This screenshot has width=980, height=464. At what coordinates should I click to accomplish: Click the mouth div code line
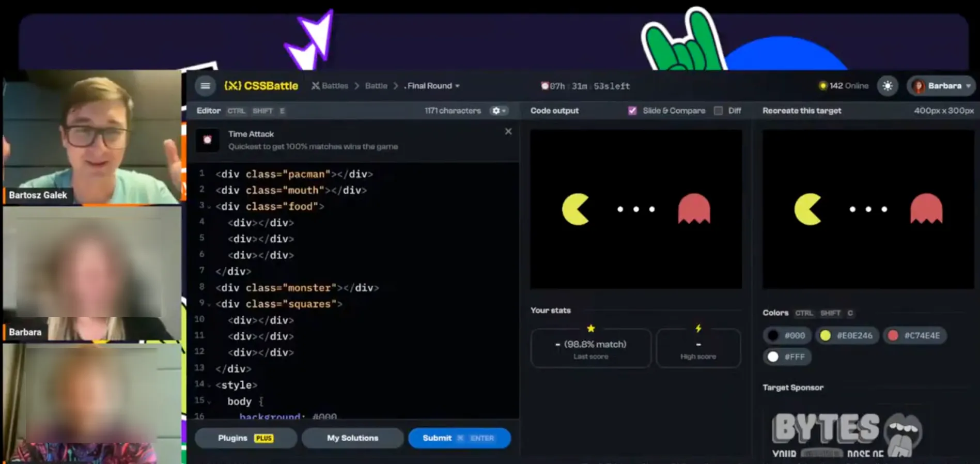click(291, 190)
